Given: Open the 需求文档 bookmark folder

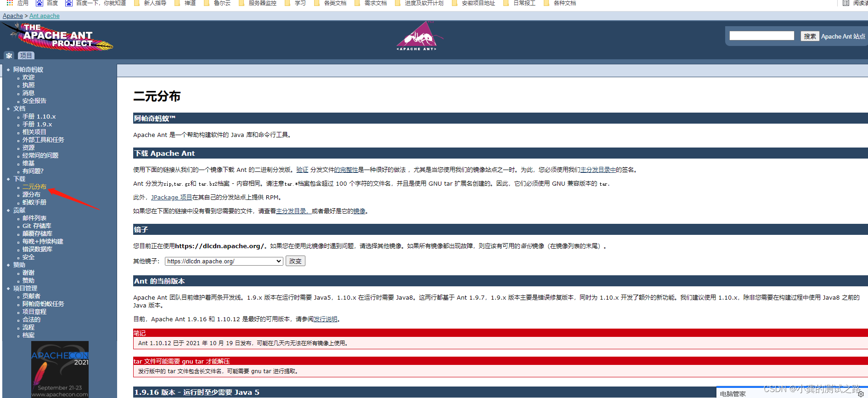Looking at the screenshot, I should click(371, 3).
